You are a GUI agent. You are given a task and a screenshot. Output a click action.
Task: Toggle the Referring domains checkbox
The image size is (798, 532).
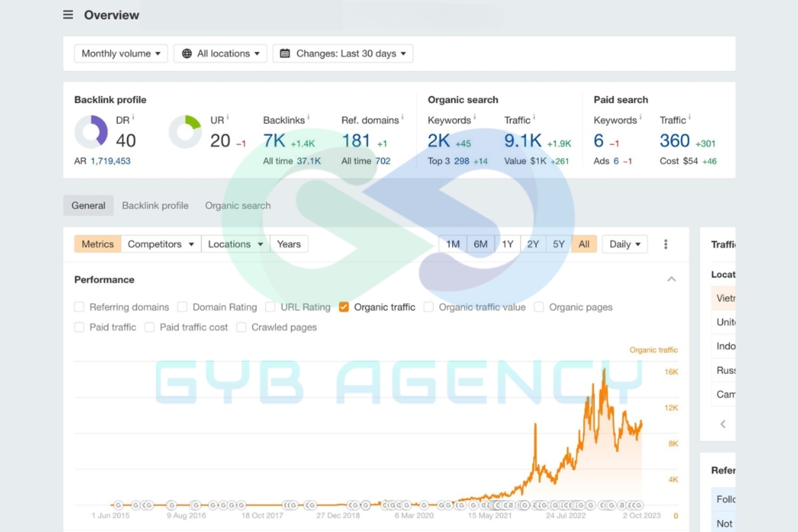(x=79, y=307)
